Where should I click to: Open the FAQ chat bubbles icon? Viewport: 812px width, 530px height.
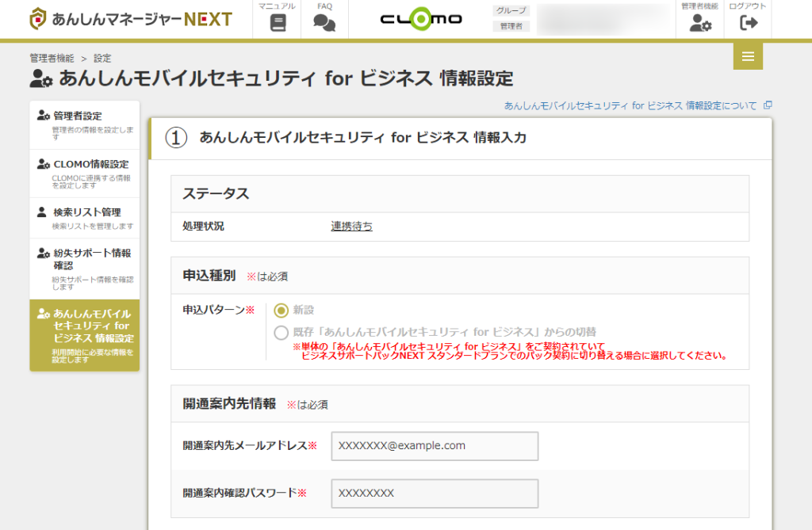[x=324, y=23]
